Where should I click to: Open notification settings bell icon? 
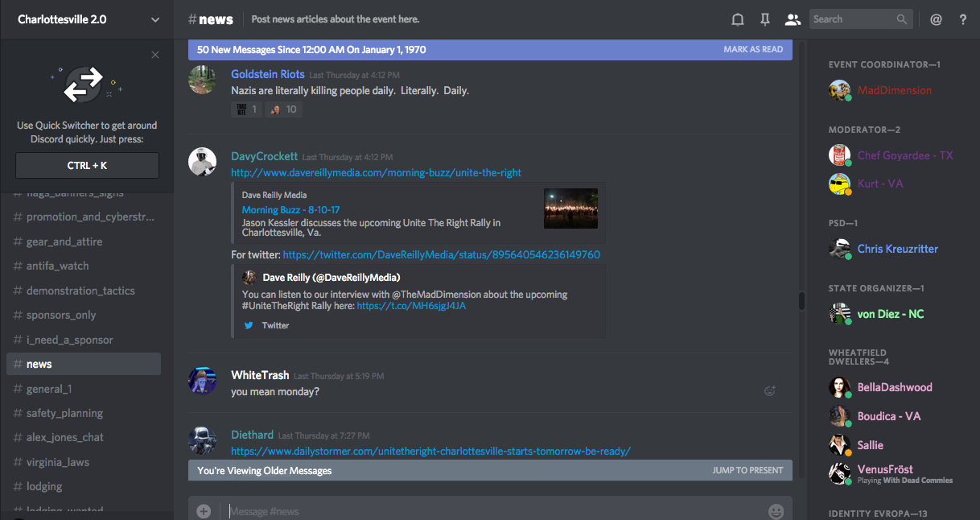737,19
